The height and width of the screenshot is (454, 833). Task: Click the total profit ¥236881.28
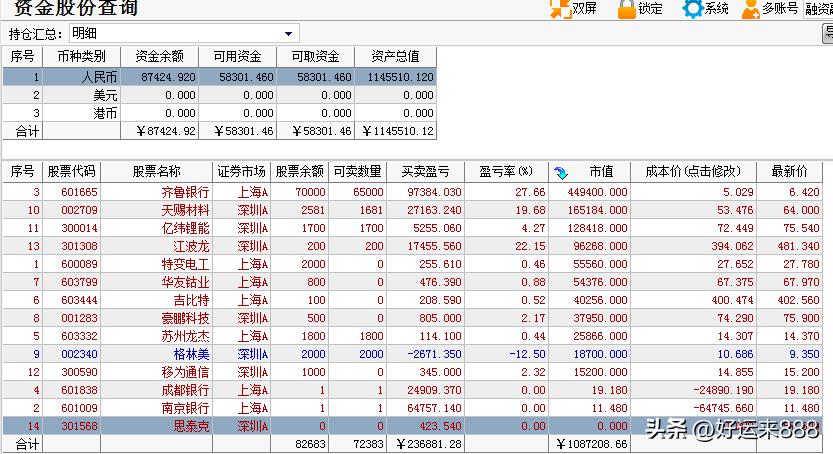[429, 444]
